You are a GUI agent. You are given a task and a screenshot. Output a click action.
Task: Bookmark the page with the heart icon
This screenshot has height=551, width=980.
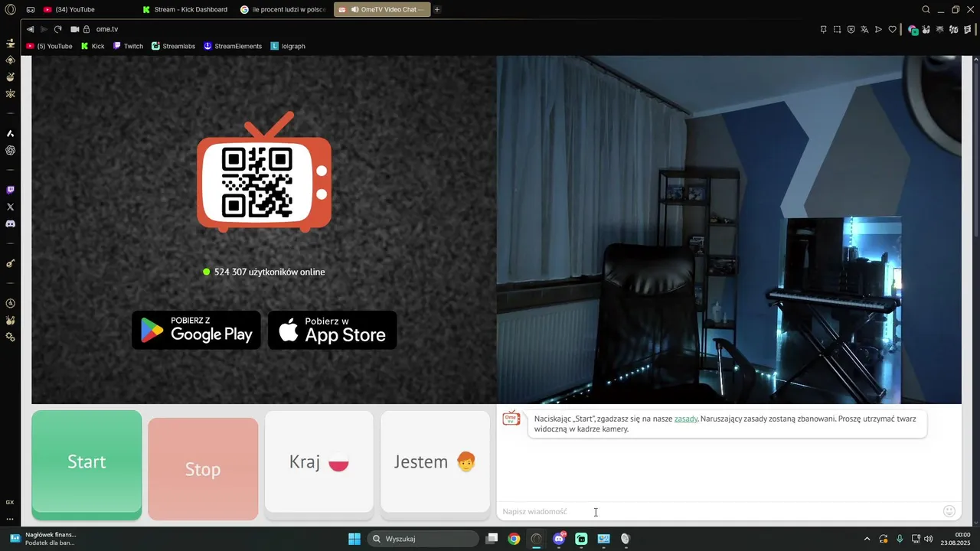click(x=892, y=30)
